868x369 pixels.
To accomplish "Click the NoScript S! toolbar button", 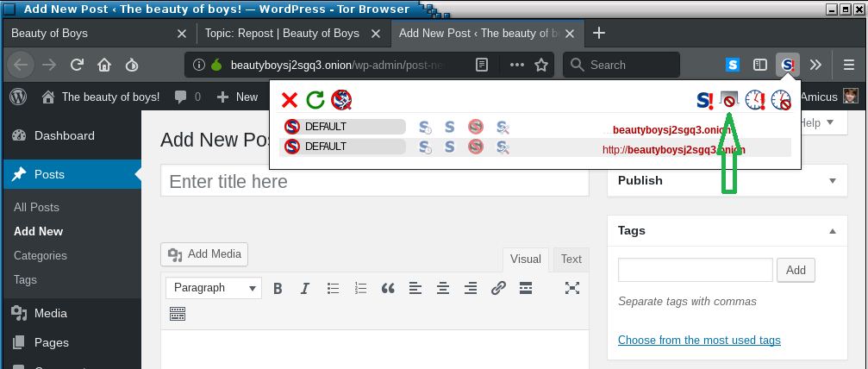I will (x=788, y=65).
